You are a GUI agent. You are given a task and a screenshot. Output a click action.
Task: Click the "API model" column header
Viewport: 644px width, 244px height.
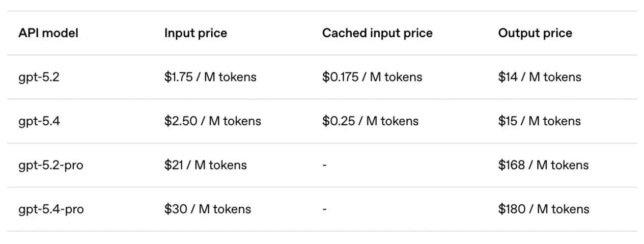48,33
